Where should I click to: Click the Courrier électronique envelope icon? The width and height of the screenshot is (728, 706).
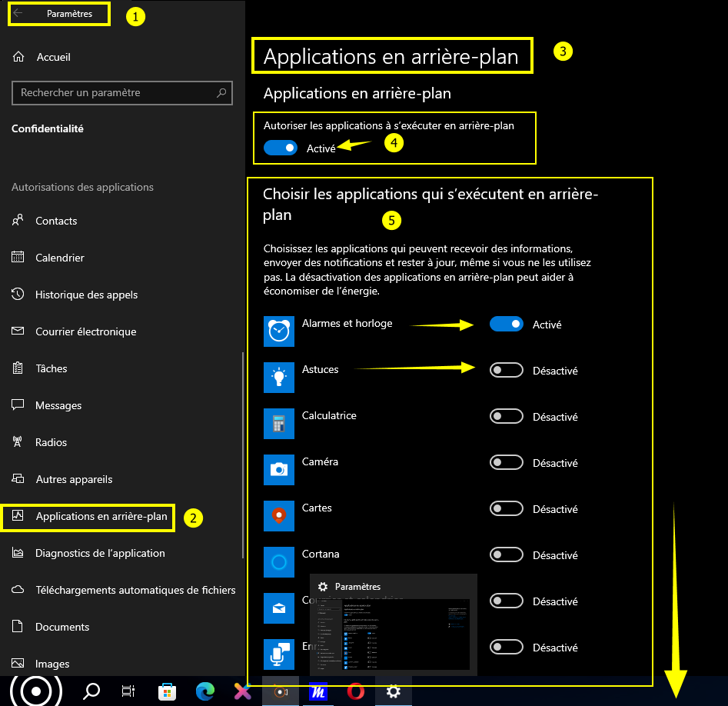coord(18,331)
